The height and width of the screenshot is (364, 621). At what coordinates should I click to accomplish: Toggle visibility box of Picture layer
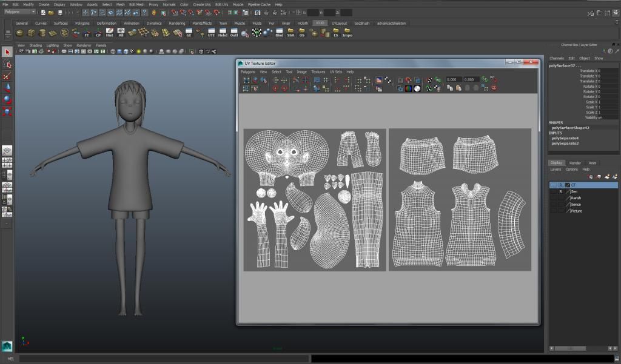552,211
